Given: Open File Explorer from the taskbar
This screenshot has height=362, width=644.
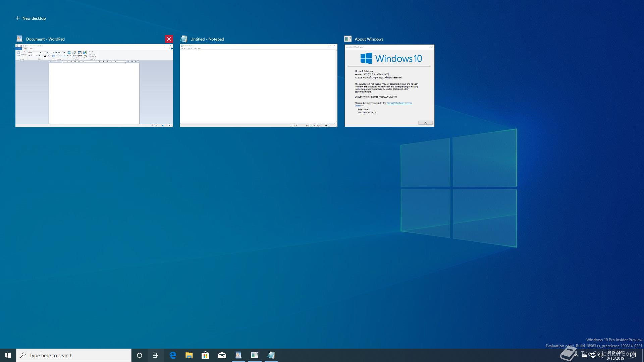Looking at the screenshot, I should click(189, 355).
